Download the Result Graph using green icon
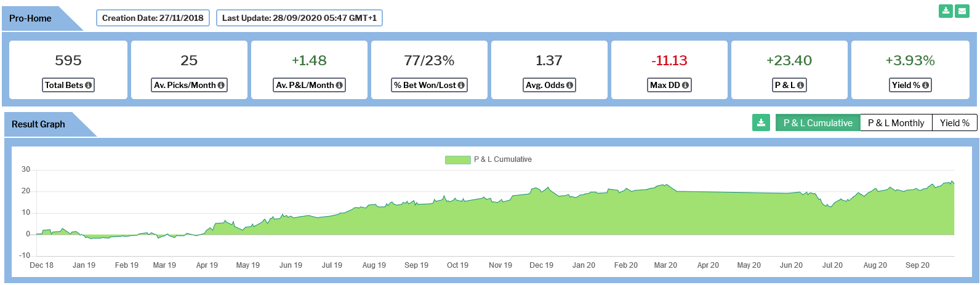This screenshot has width=980, height=285. tap(761, 122)
